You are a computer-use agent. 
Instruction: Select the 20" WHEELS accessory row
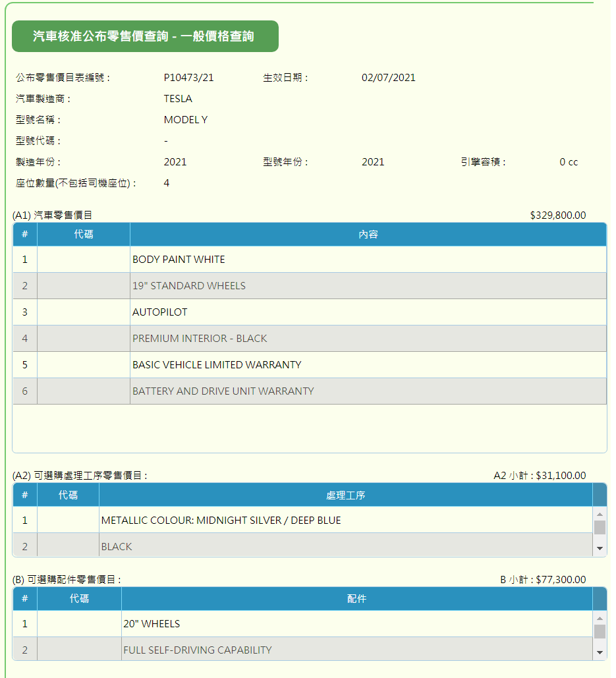(x=302, y=624)
